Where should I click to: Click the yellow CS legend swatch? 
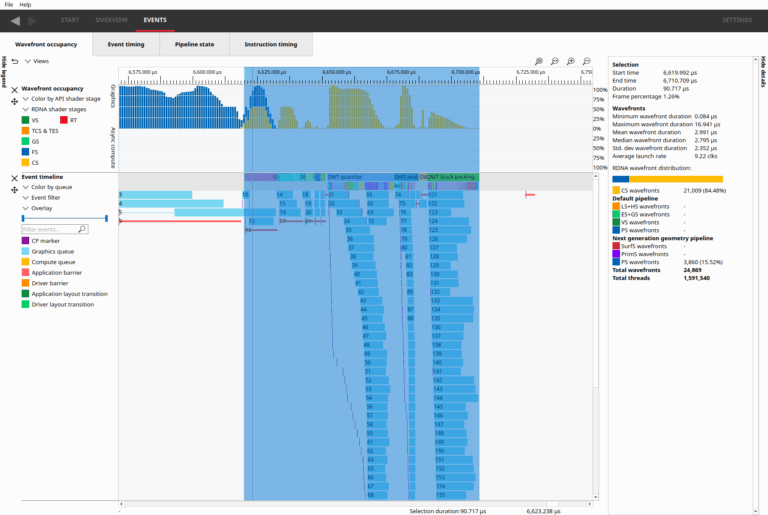pyautogui.click(x=25, y=163)
